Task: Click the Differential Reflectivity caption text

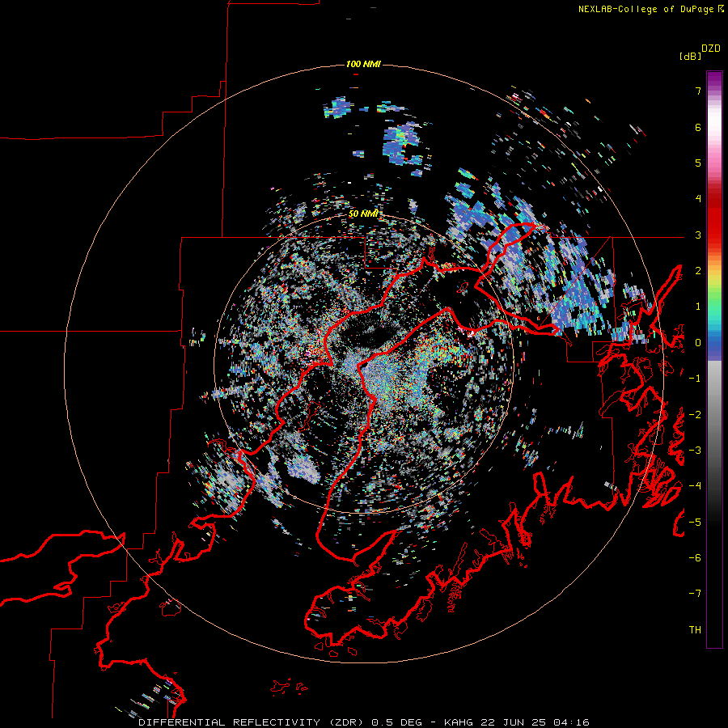Action: coord(363,722)
